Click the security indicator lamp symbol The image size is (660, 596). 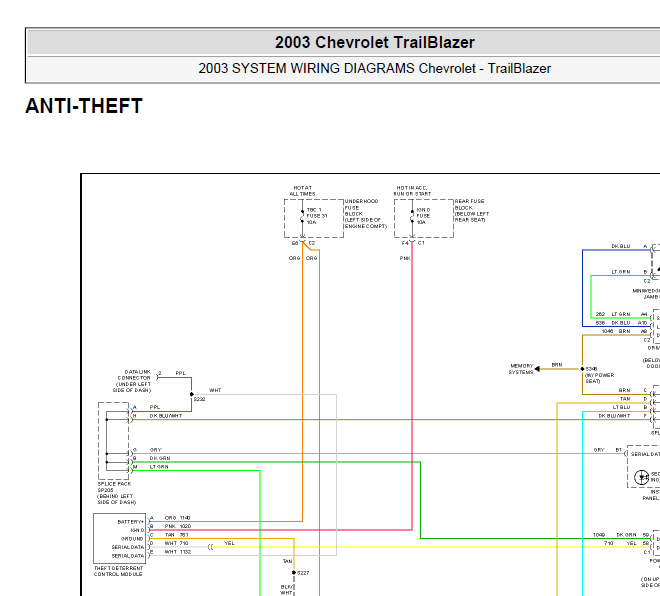pyautogui.click(x=641, y=477)
